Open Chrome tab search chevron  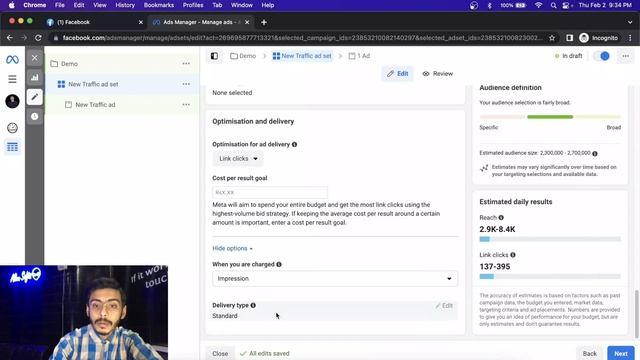tap(630, 22)
